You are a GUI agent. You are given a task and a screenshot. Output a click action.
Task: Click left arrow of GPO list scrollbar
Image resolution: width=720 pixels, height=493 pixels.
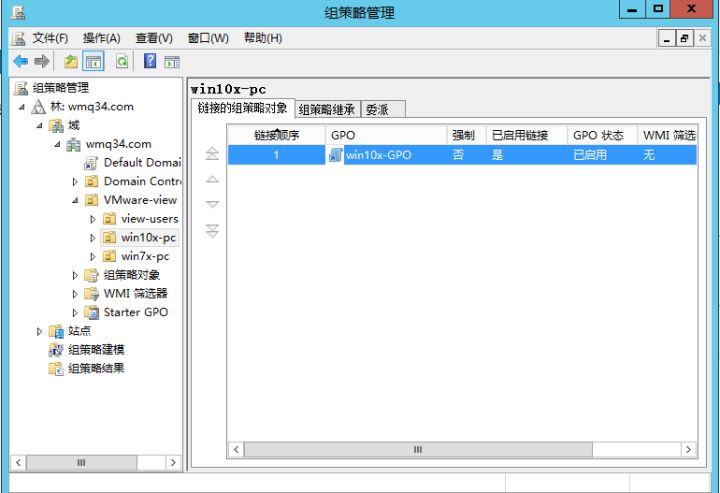[x=236, y=449]
